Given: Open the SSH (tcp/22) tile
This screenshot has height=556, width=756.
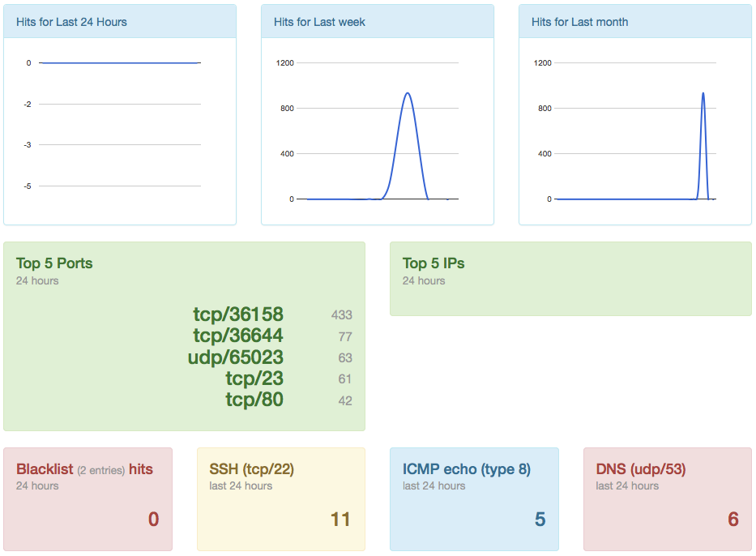Looking at the screenshot, I should pyautogui.click(x=281, y=499).
